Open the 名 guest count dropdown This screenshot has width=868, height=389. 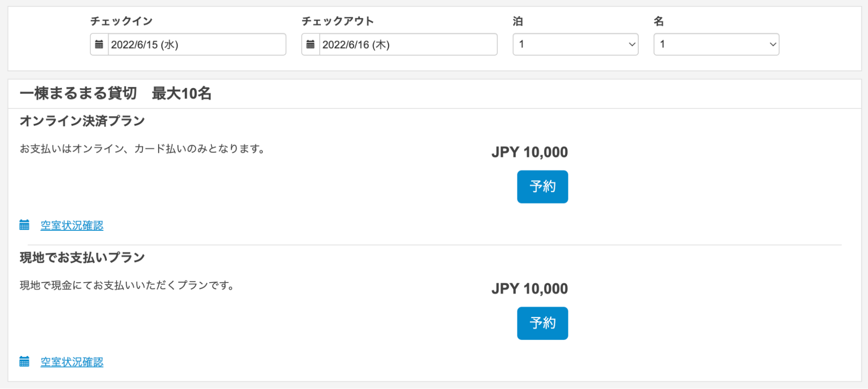(x=716, y=44)
